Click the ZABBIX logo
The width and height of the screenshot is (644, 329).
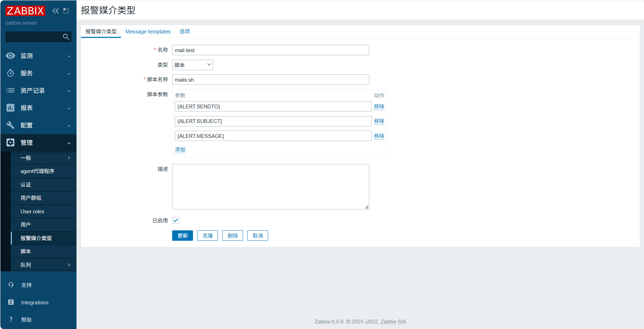[25, 11]
